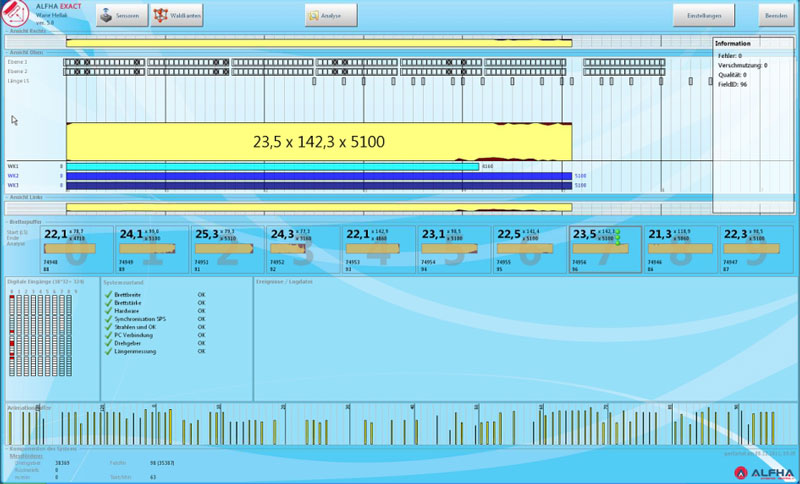
Task: Click the Beenden exit button
Action: click(775, 16)
